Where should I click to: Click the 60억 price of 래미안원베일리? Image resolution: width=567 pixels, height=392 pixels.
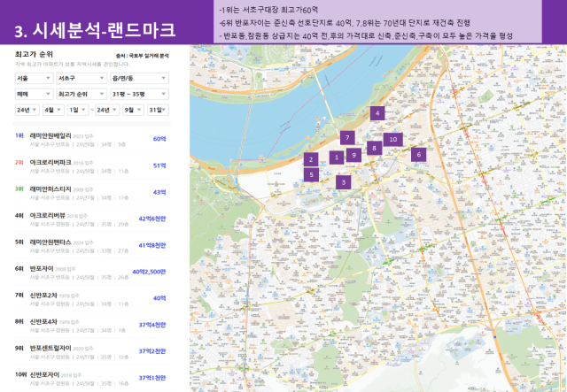pyautogui.click(x=159, y=139)
